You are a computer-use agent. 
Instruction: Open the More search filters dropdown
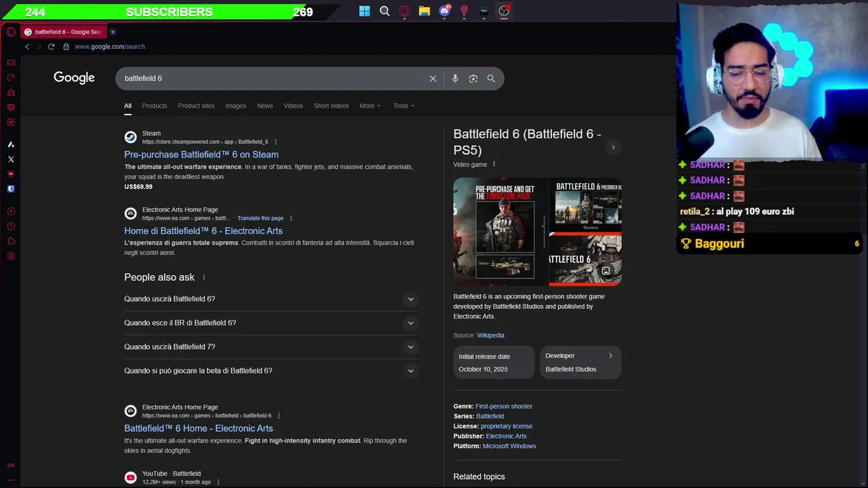(x=370, y=106)
